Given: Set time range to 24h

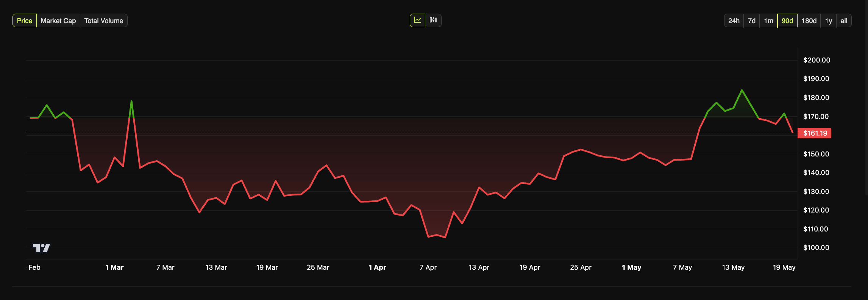Looking at the screenshot, I should point(734,21).
